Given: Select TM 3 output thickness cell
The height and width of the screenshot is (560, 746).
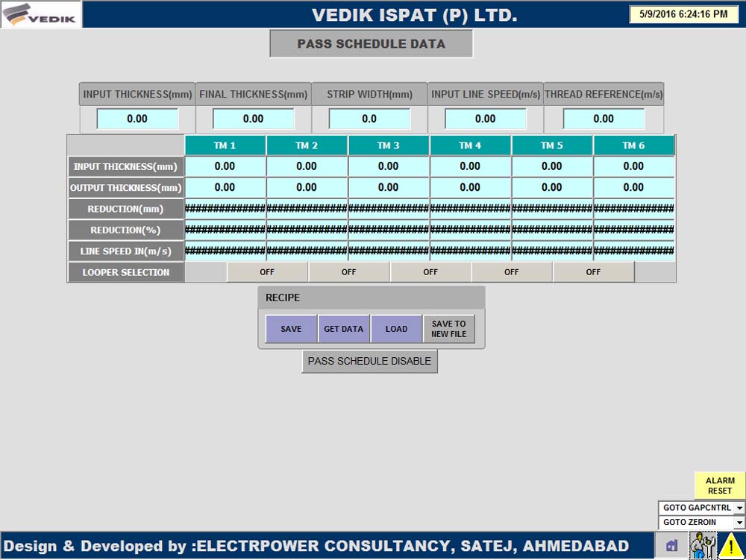Looking at the screenshot, I should pos(388,187).
